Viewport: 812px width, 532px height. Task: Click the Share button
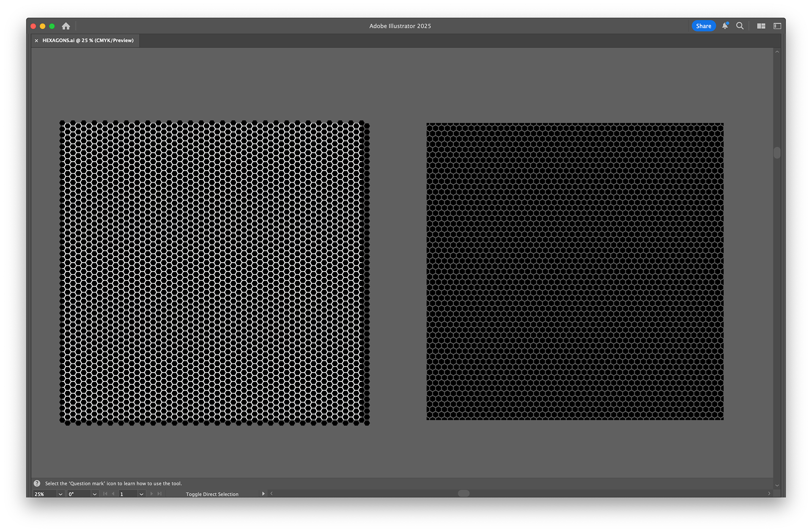703,26
